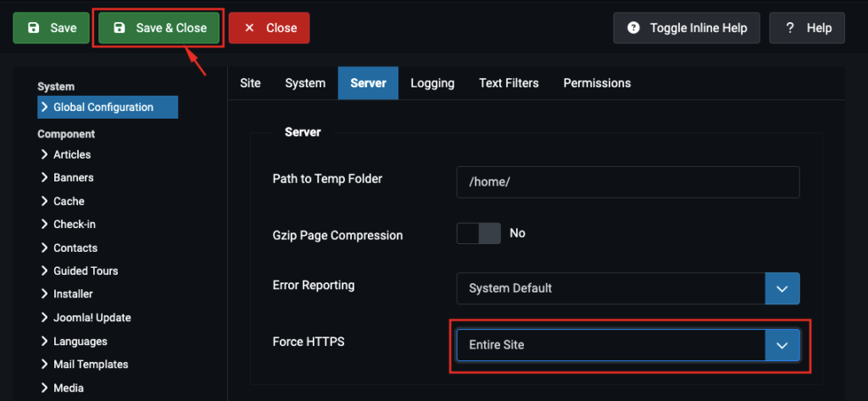The height and width of the screenshot is (401, 868).
Task: Click the Path to Temp Folder label
Action: click(327, 178)
